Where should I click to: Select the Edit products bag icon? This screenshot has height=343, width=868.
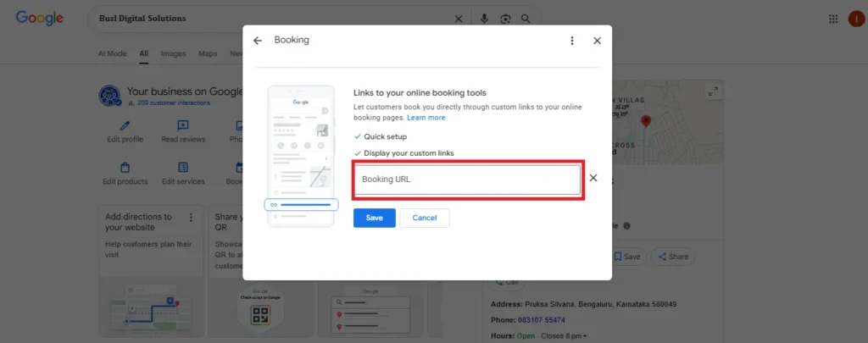point(125,168)
